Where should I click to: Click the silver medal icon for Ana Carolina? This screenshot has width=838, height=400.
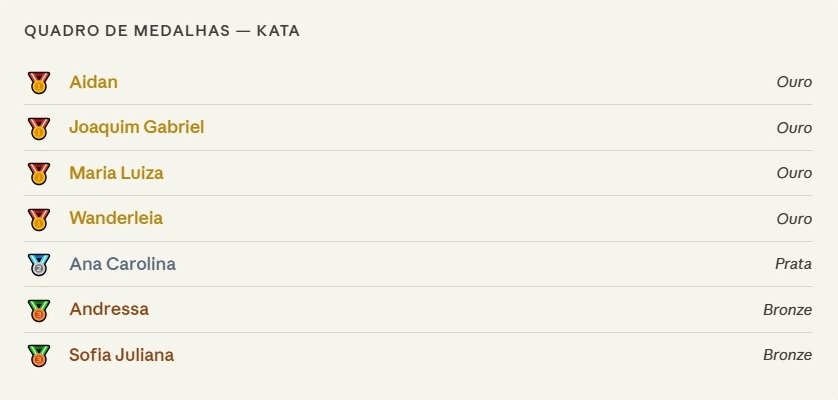(38, 264)
